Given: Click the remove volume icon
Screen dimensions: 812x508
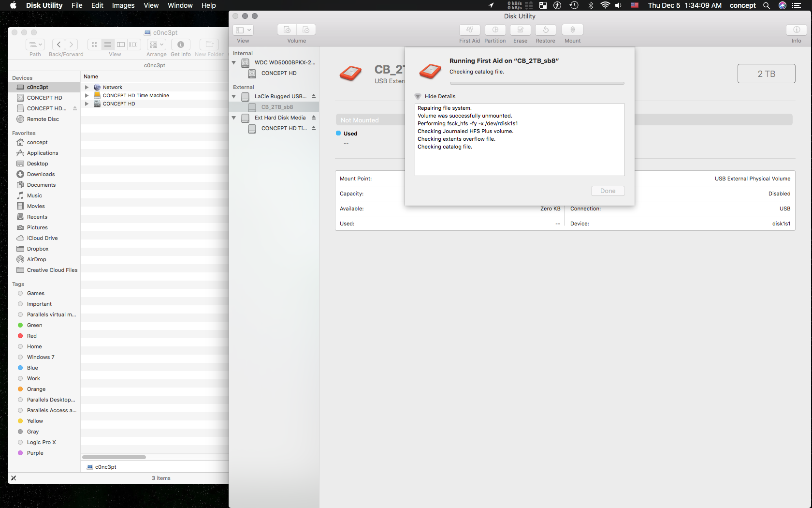Looking at the screenshot, I should 306,30.
